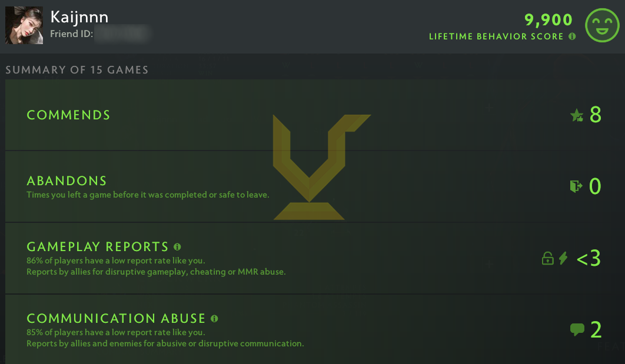Click the unlocked padlock icon
Viewport: 625px width, 364px height.
tap(548, 258)
